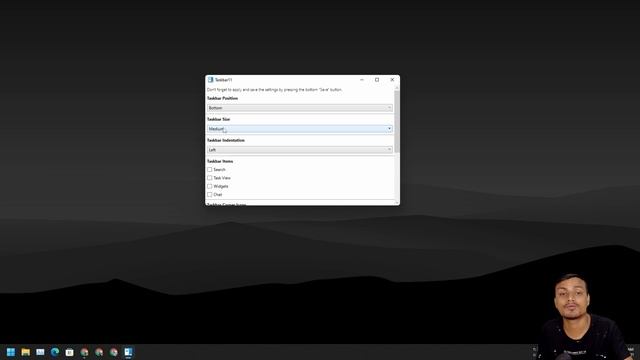640x360 pixels.
Task: Enable the Task View checkbox
Action: coord(209,178)
